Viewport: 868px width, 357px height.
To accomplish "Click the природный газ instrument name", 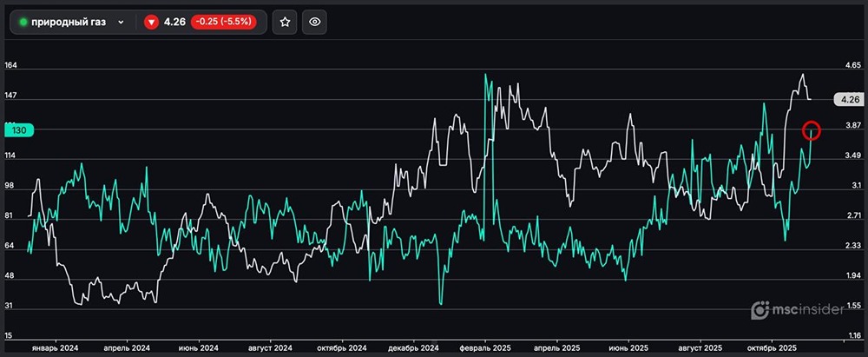I will (69, 23).
